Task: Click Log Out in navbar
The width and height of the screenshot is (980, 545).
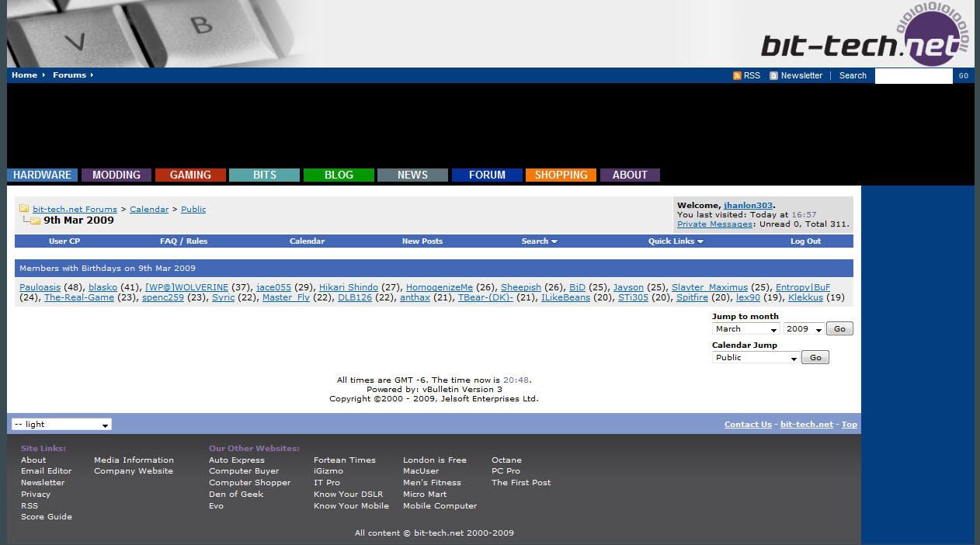Action: (805, 241)
